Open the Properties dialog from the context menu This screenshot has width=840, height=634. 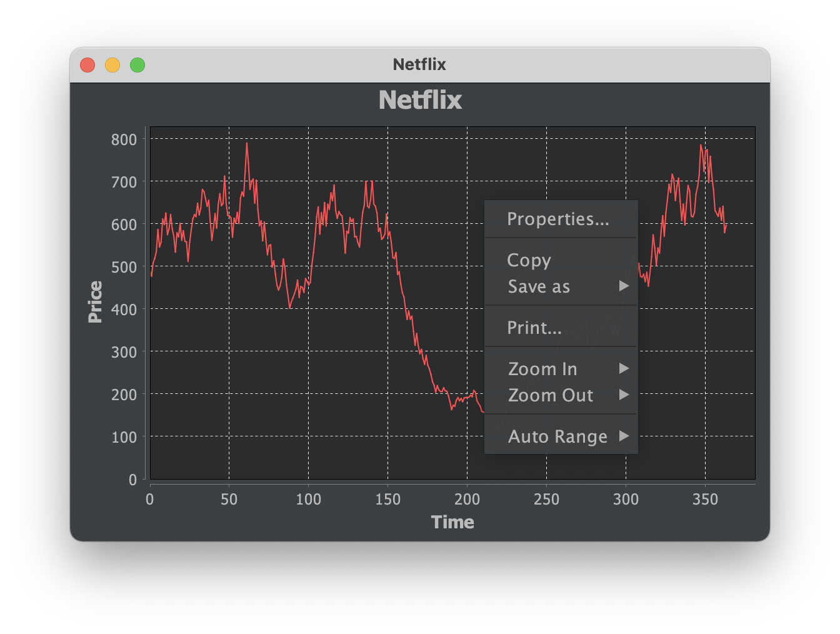point(556,219)
